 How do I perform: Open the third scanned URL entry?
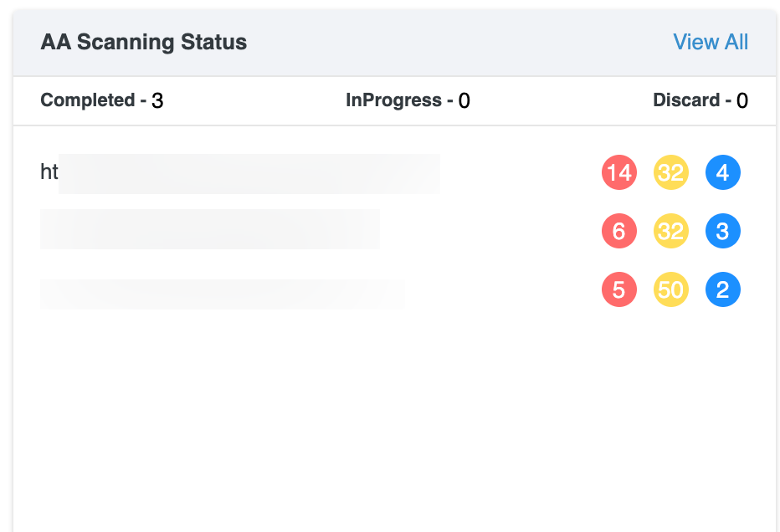pos(222,294)
